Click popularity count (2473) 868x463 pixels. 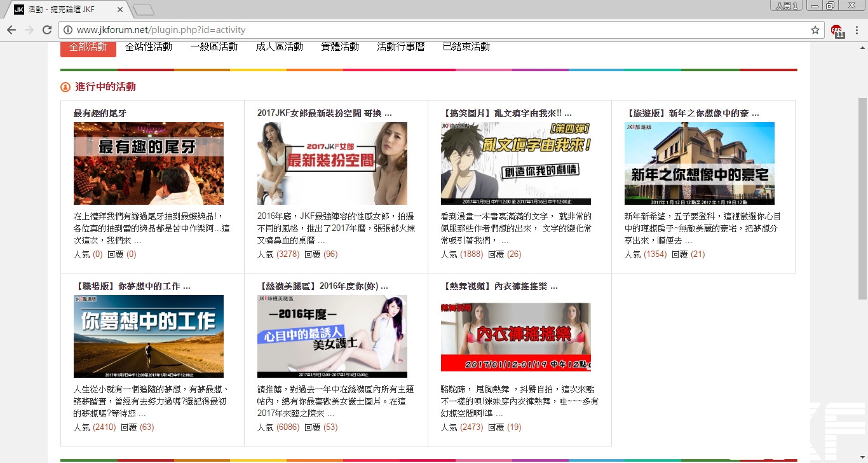point(471,427)
